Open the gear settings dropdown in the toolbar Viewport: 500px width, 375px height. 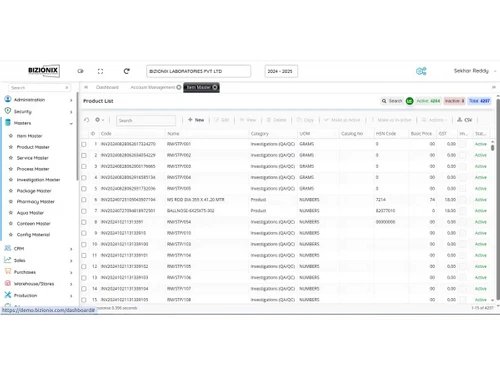point(99,120)
